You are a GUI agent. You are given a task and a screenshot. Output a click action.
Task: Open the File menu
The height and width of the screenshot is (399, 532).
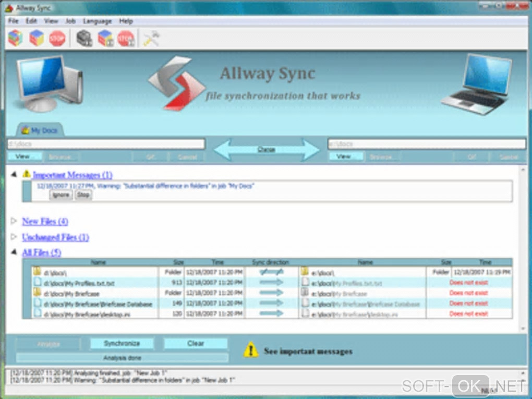coord(13,21)
